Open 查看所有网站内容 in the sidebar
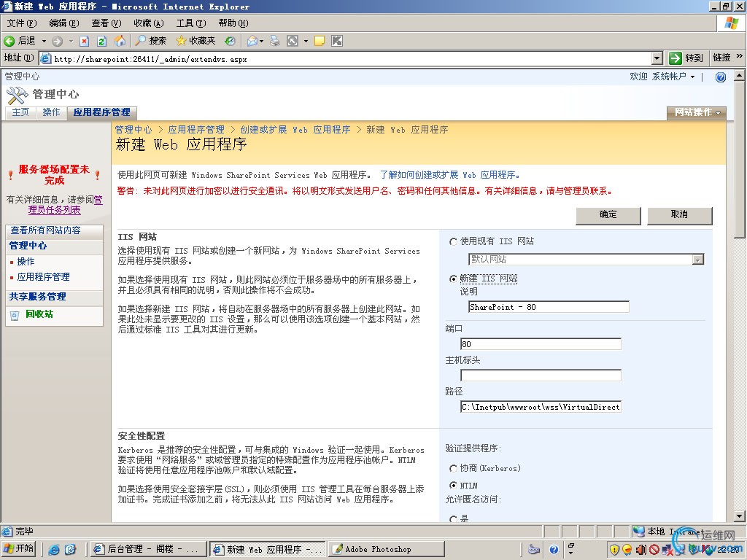Viewport: 747px width, 560px height. point(46,230)
